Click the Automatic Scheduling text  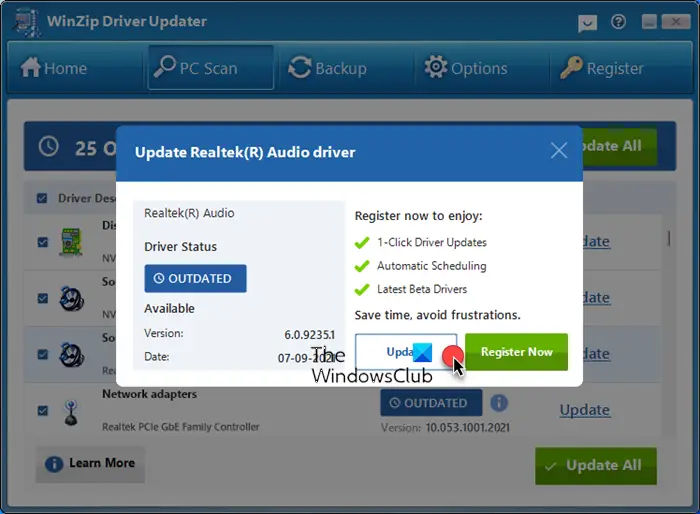(432, 266)
